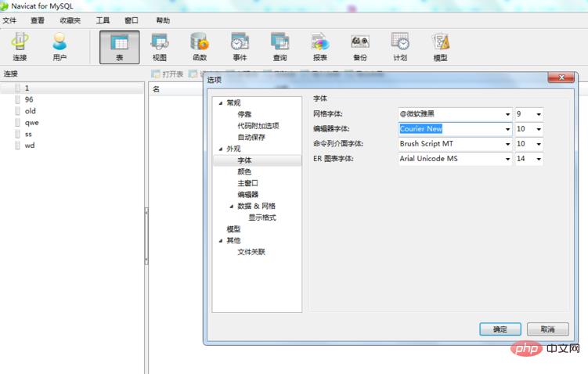This screenshot has height=374, width=588.
Task: Click the 名 column header
Action: (x=156, y=89)
